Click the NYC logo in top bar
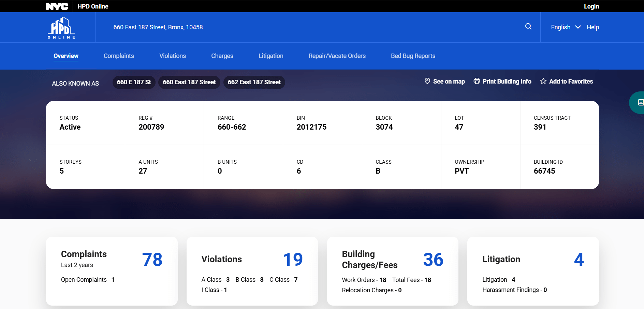The width and height of the screenshot is (644, 309). pyautogui.click(x=57, y=6)
